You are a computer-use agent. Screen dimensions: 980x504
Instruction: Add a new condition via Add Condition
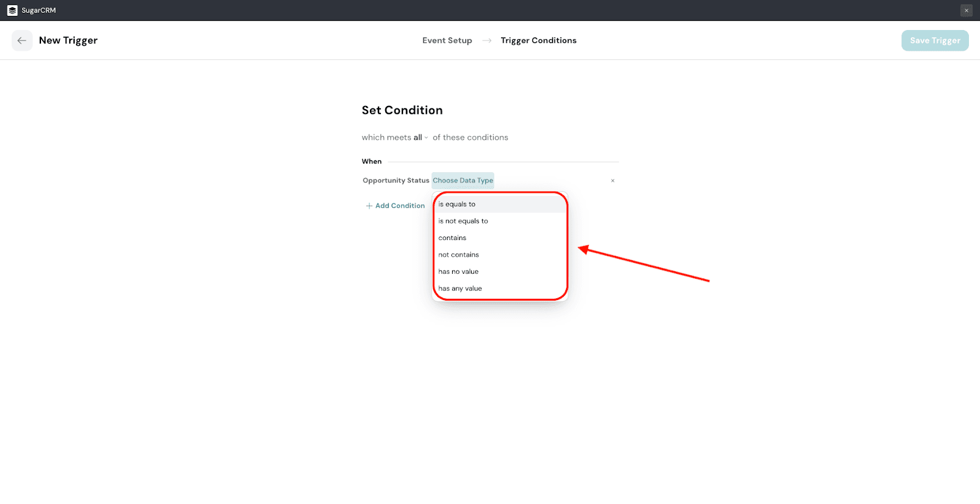[x=396, y=206]
